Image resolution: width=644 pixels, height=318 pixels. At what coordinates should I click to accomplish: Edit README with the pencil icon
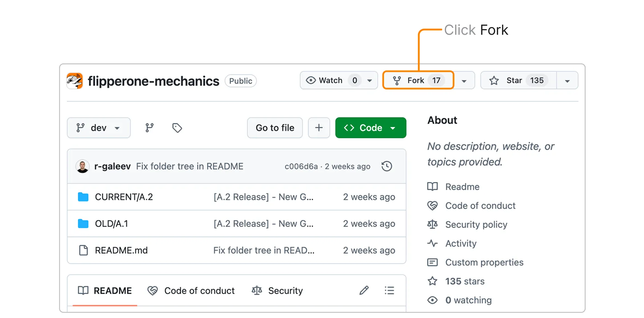click(x=364, y=291)
